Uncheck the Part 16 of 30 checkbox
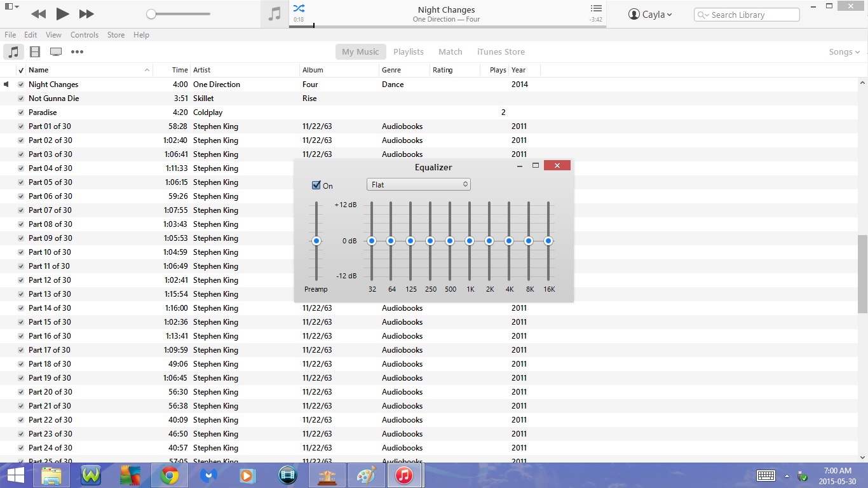Image resolution: width=868 pixels, height=488 pixels. click(x=21, y=336)
